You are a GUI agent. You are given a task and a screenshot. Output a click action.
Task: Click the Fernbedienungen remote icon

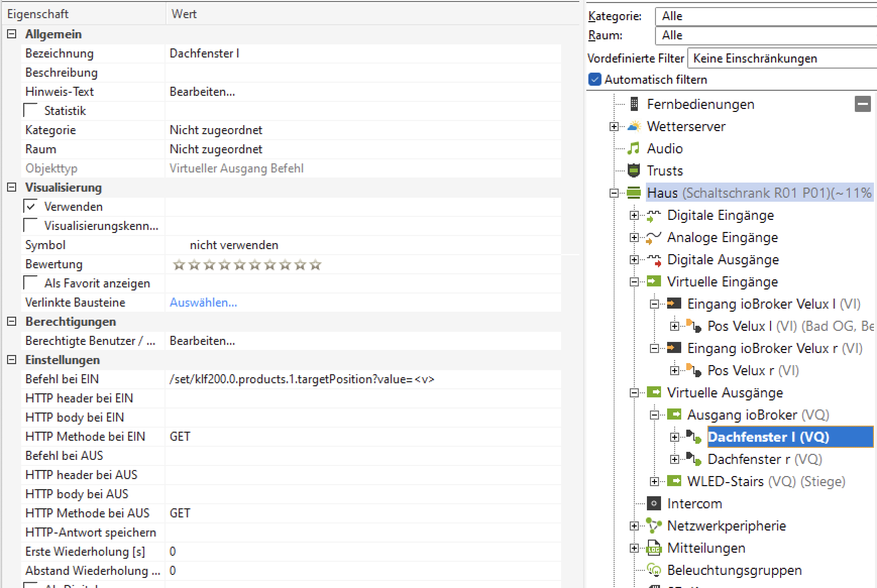coord(634,104)
